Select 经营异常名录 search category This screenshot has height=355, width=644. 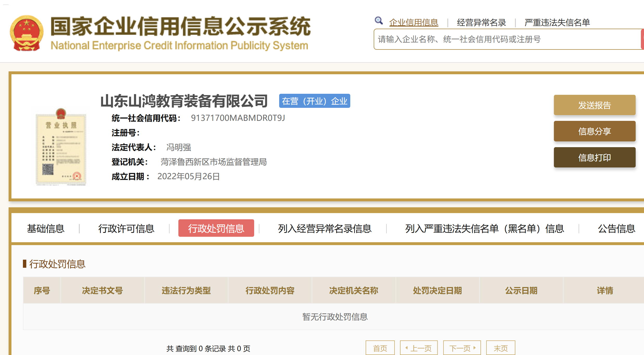pyautogui.click(x=481, y=23)
